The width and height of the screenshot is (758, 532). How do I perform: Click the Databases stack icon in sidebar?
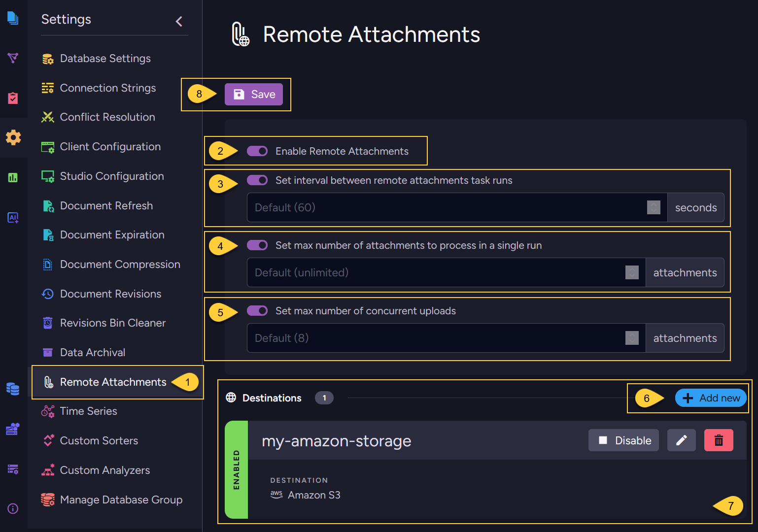tap(13, 389)
